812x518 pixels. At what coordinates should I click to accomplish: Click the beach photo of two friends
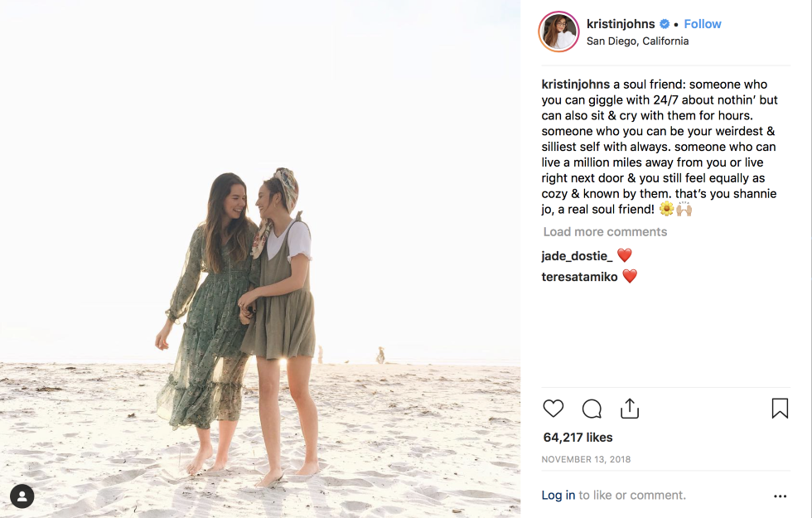coord(260,259)
